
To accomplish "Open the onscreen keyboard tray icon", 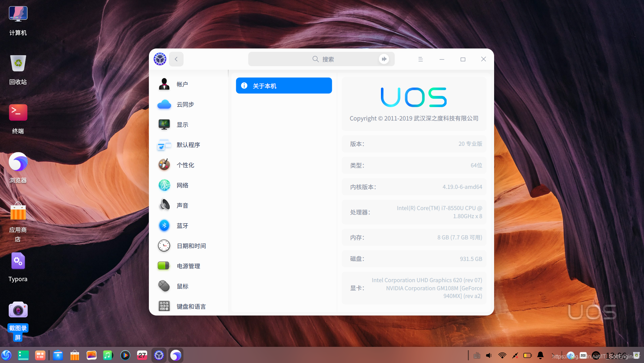I will click(x=477, y=355).
